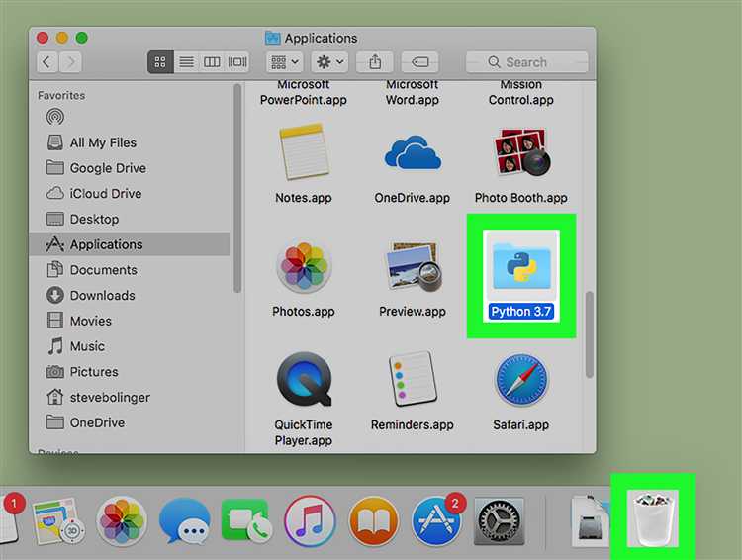742x560 pixels.
Task: Select QuickTime Player.app icon
Action: (304, 379)
